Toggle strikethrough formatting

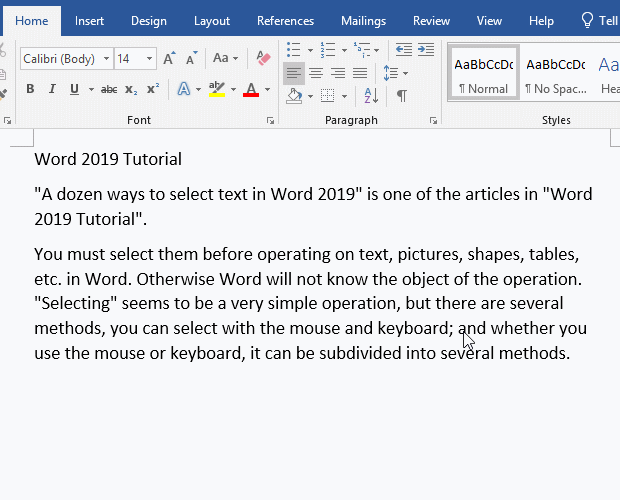click(109, 89)
